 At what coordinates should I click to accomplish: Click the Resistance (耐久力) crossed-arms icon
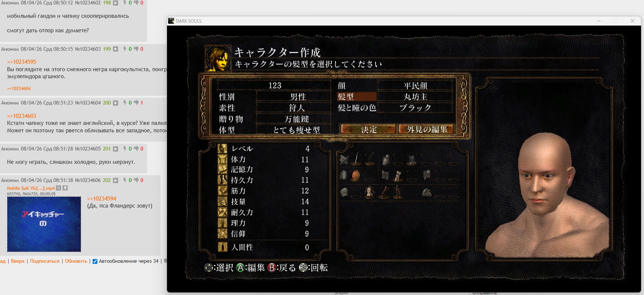pyautogui.click(x=222, y=212)
